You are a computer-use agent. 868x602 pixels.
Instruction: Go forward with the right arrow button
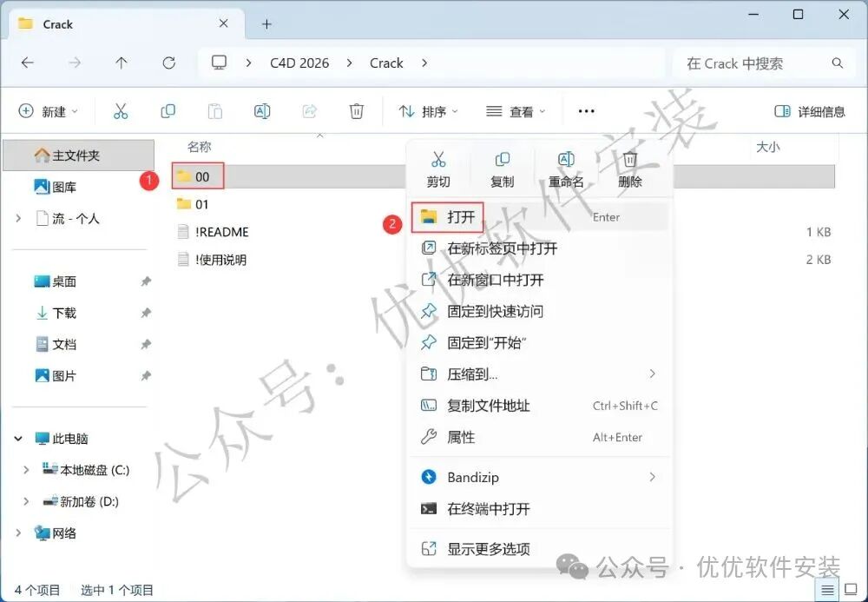(x=74, y=63)
